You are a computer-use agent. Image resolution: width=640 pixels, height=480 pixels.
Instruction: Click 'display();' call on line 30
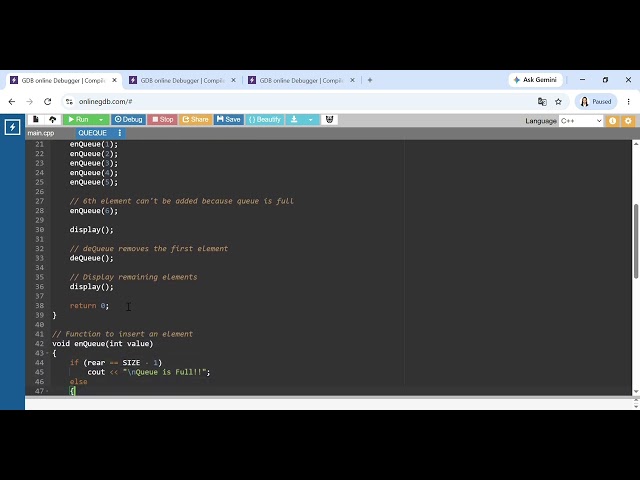coord(91,229)
